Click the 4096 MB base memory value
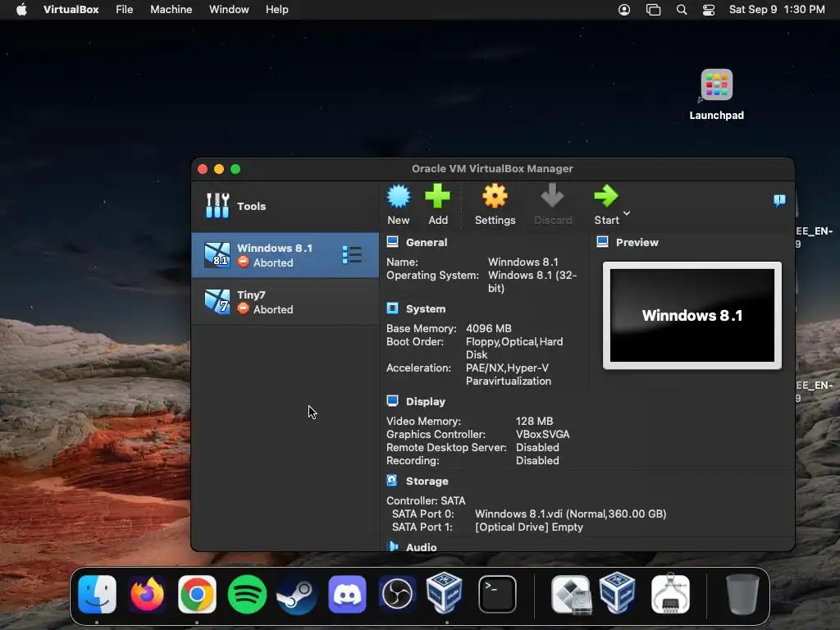 [x=489, y=328]
